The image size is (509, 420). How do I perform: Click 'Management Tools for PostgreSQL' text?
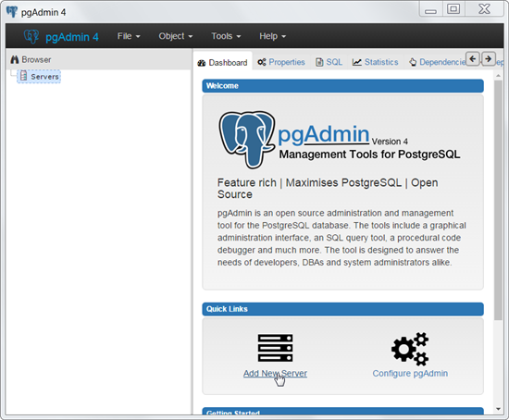click(370, 154)
